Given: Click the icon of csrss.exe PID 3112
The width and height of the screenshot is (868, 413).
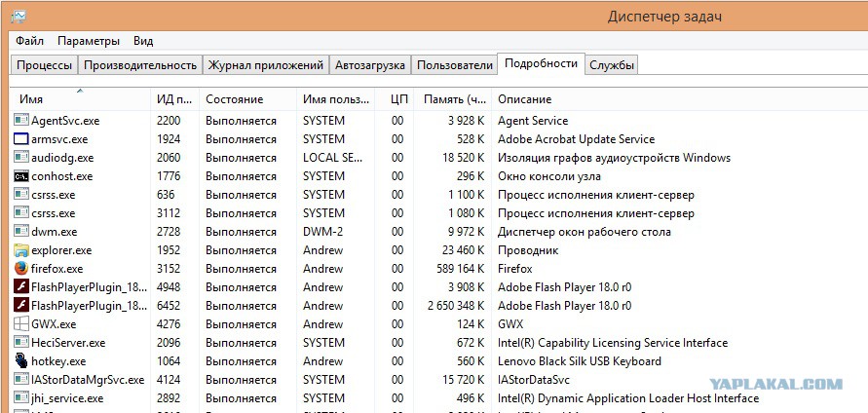Looking at the screenshot, I should click(21, 213).
